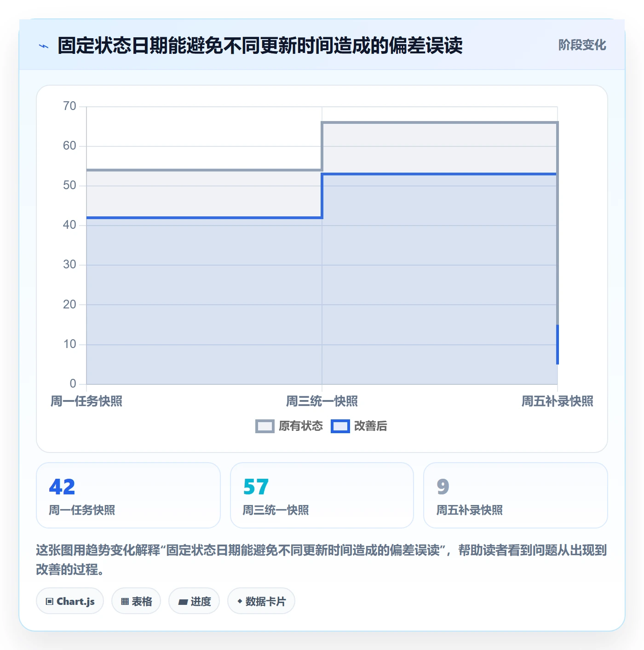Click the 周三统一快照 x-axis label
Image resolution: width=644 pixels, height=650 pixels.
pyautogui.click(x=322, y=401)
